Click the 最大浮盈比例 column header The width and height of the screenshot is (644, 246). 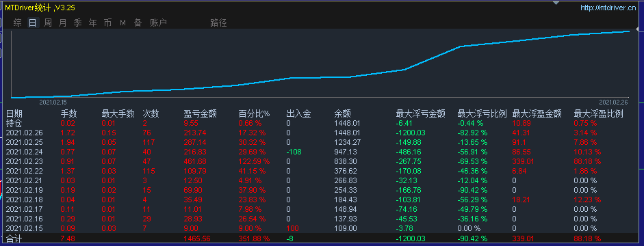(599, 113)
